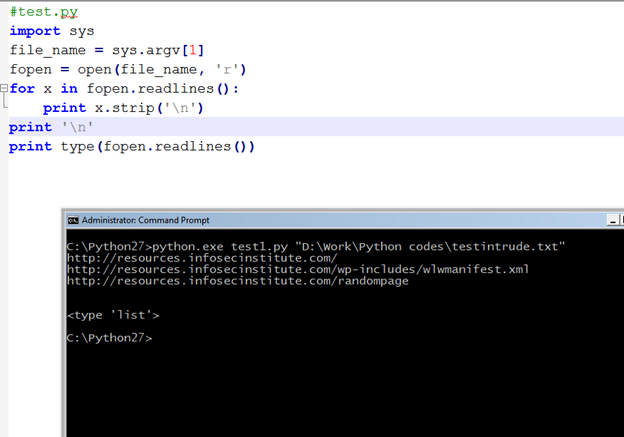This screenshot has height=437, width=624.
Task: Click the Command Prompt system menu icon
Action: (73, 220)
